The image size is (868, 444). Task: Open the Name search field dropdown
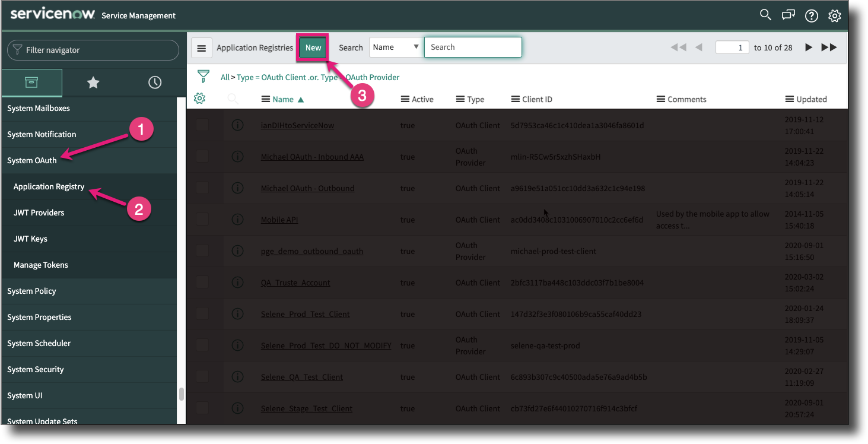coord(396,47)
